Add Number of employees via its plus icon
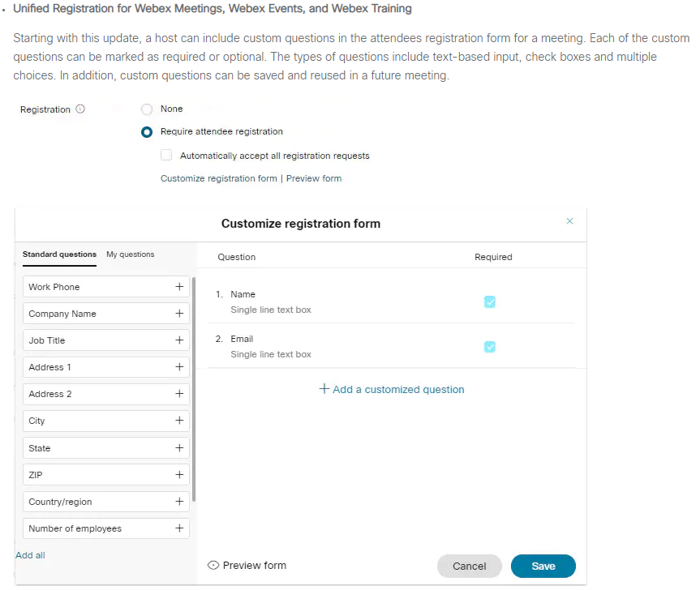 click(x=179, y=528)
